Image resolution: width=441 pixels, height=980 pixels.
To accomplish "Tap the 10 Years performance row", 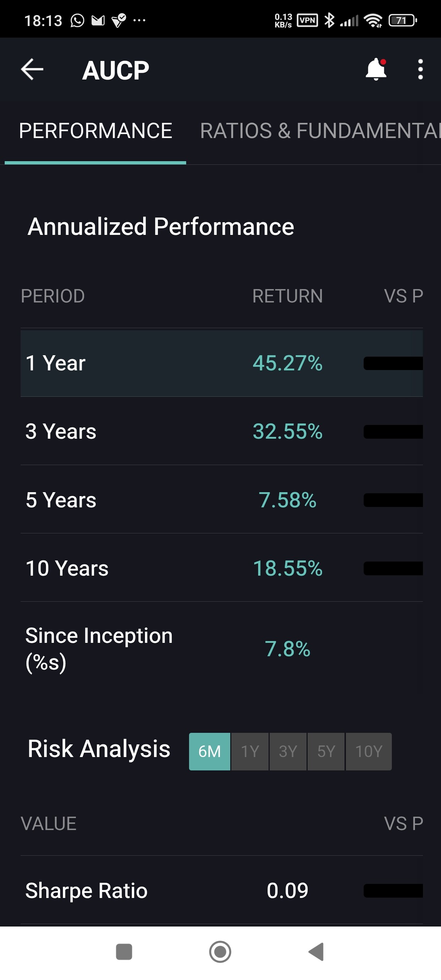I will [x=222, y=568].
